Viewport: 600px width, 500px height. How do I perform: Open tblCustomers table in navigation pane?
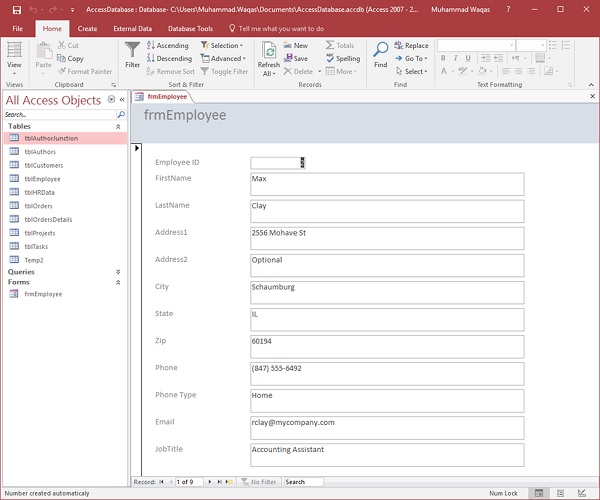[43, 165]
